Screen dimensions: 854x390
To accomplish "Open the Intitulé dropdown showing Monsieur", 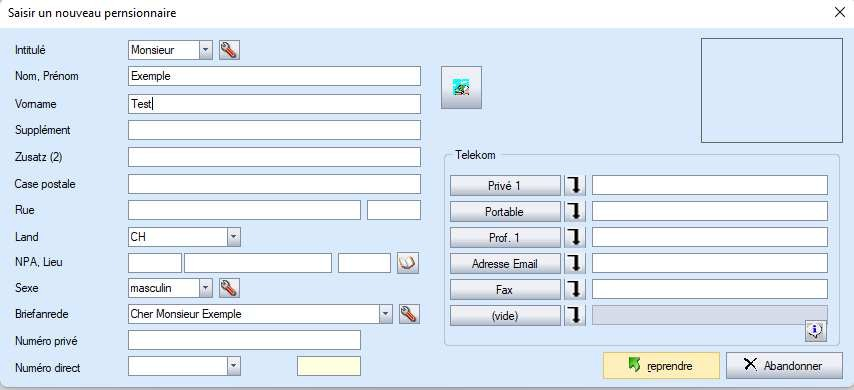I will [205, 50].
